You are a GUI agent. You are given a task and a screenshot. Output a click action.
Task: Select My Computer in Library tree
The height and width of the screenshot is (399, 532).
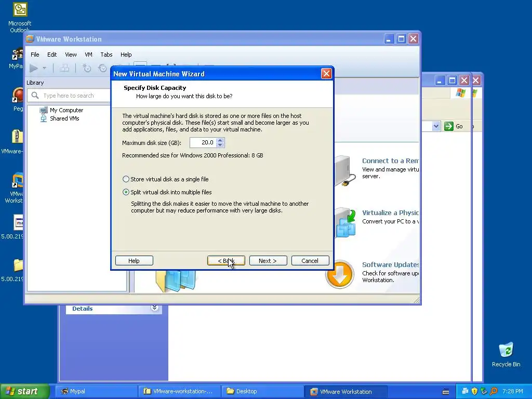66,110
